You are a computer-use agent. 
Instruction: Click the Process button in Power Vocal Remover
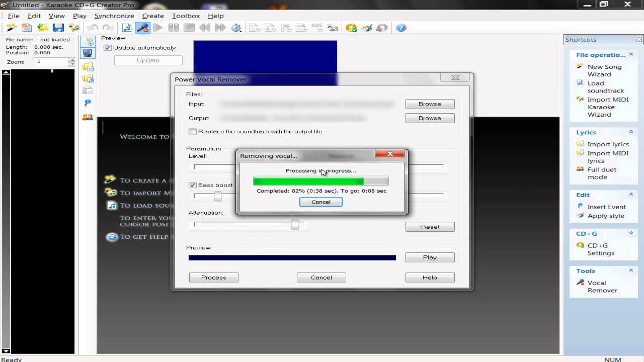point(214,278)
